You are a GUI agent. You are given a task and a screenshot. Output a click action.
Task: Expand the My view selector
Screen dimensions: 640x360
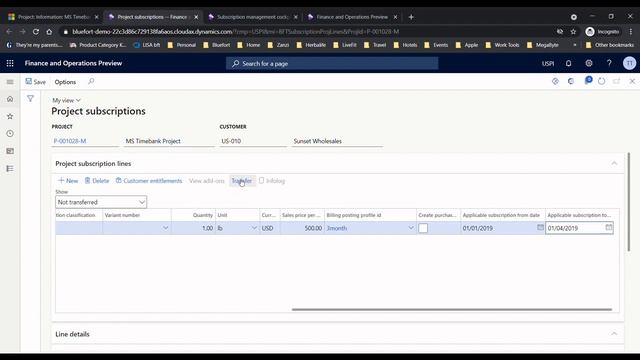point(66,100)
